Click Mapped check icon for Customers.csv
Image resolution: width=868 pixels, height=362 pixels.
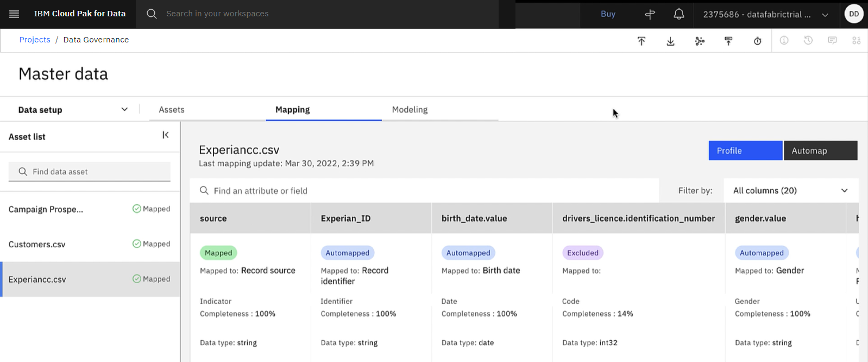click(137, 244)
